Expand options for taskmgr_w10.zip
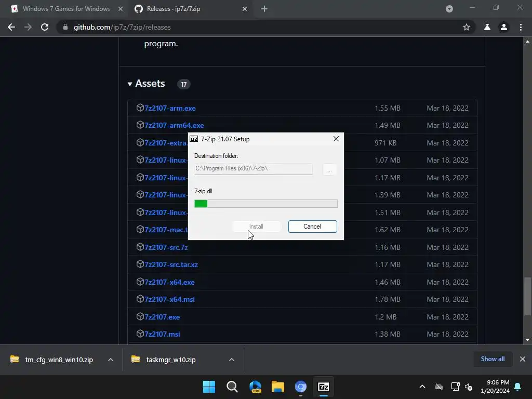Viewport: 532px width, 399px height. (x=232, y=360)
